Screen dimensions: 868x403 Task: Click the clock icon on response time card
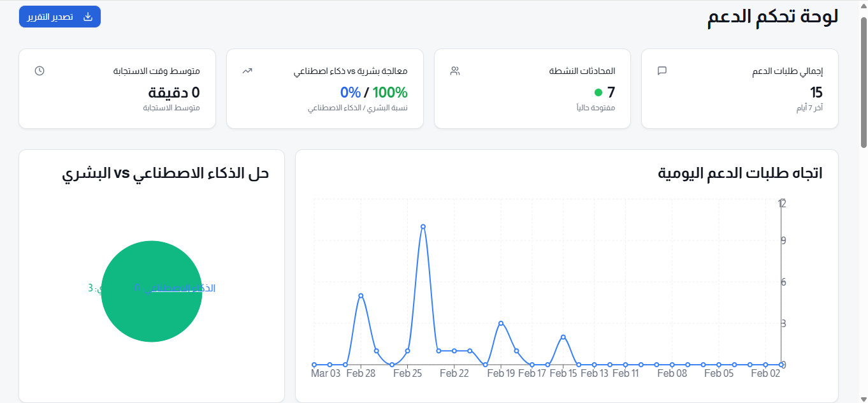coord(40,71)
